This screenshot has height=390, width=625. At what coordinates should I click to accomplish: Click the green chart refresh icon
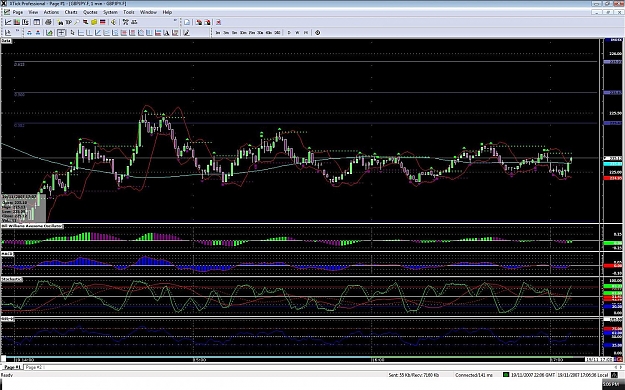[49, 33]
